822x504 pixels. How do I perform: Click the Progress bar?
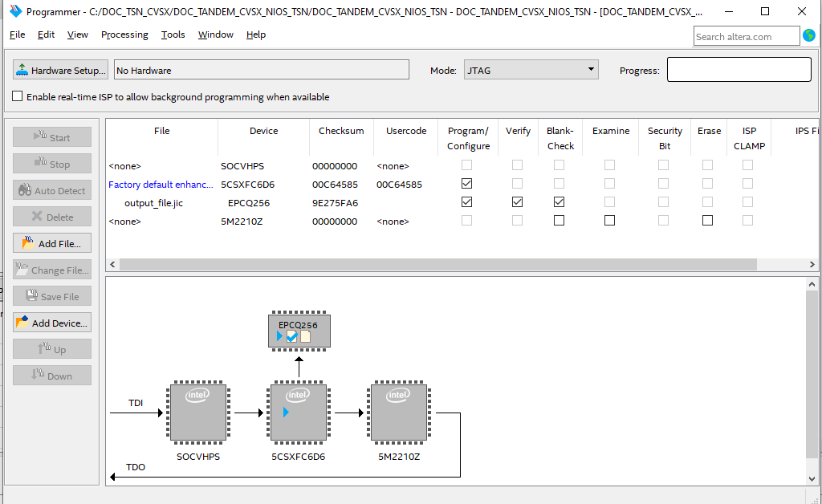[x=739, y=69]
